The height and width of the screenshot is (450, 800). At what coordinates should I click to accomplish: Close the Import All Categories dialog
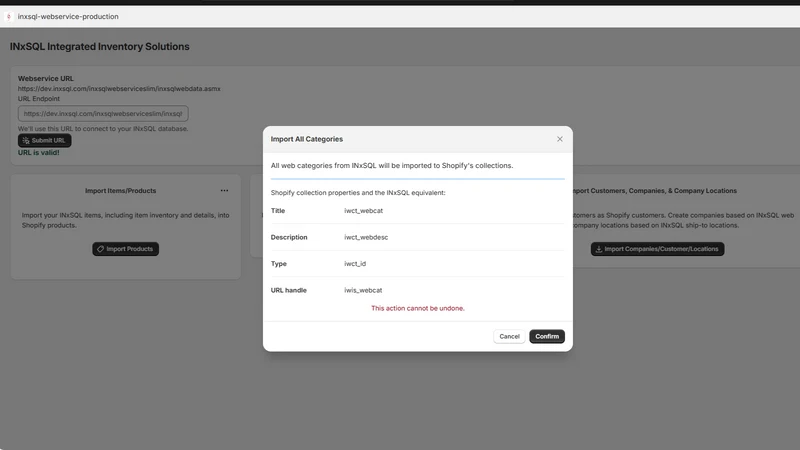[560, 139]
